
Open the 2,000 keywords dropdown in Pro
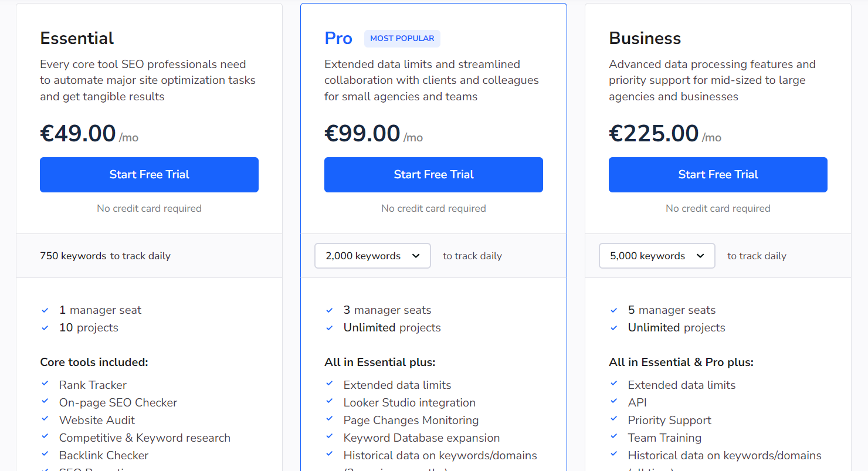pos(372,256)
